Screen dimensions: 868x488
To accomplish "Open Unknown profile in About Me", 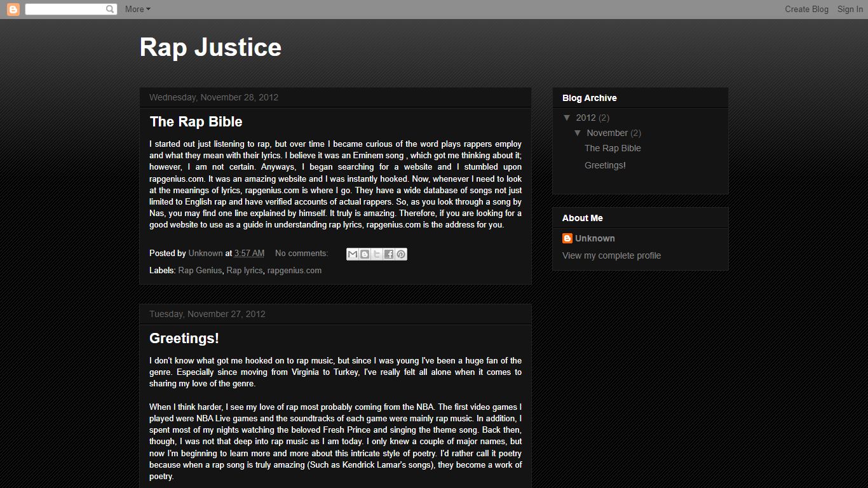I will coord(595,238).
